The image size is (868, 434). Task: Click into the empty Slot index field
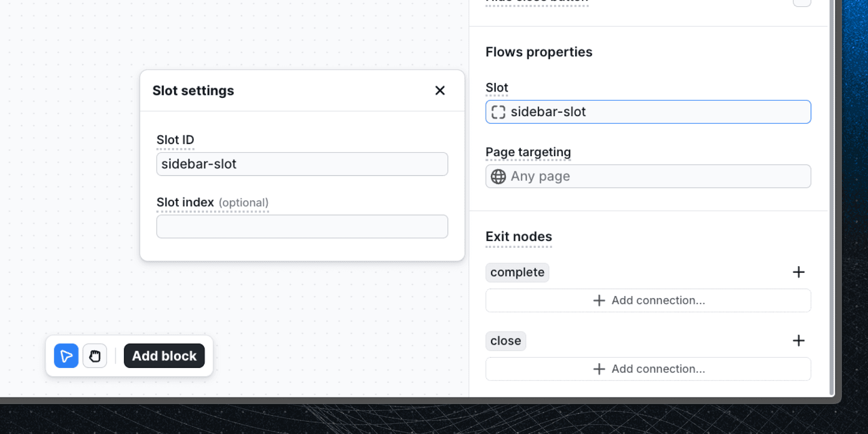tap(302, 227)
